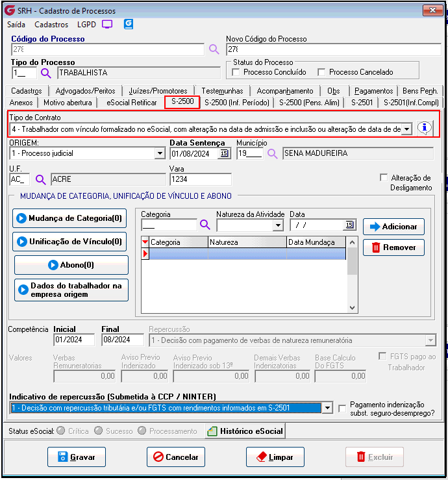This screenshot has height=480, width=448.
Task: Switch to Acompanhamento tab
Action: tap(285, 91)
